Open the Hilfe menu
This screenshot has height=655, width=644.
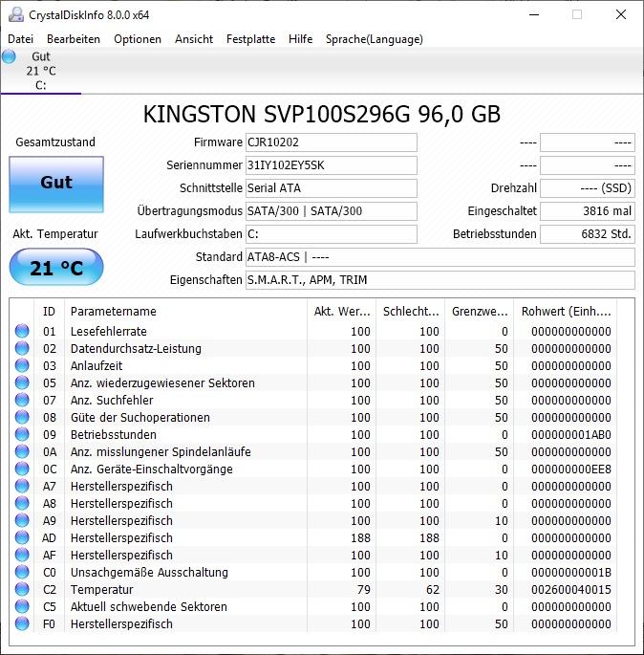tap(300, 39)
